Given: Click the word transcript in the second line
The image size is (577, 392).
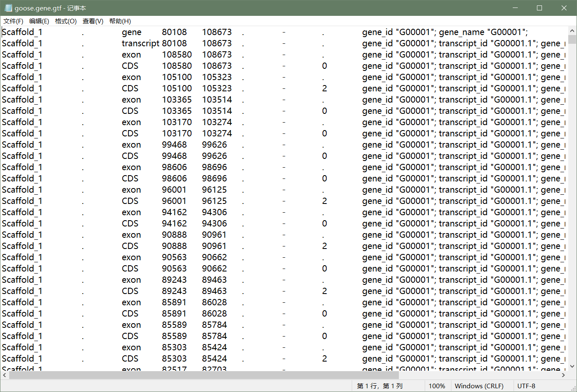Looking at the screenshot, I should coord(140,43).
